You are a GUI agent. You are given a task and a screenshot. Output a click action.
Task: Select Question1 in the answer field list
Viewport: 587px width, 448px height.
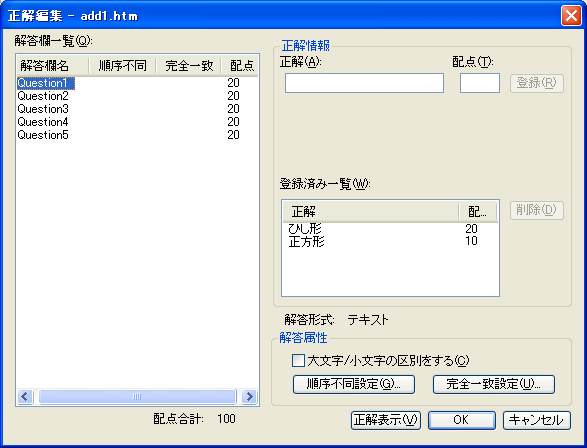tap(46, 83)
